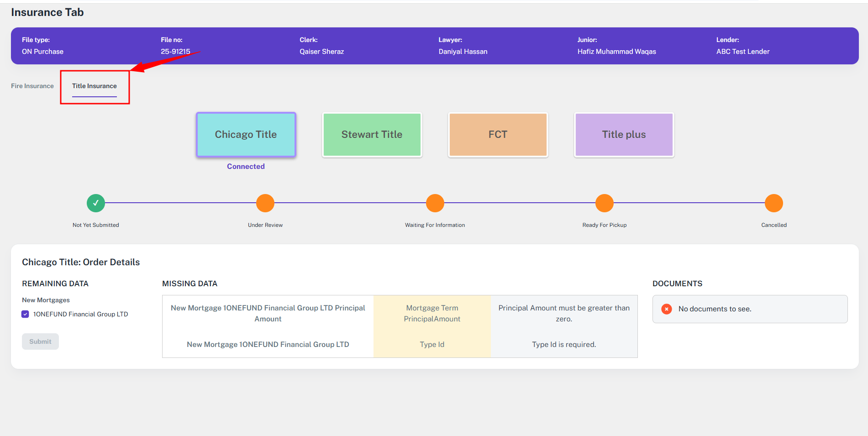The width and height of the screenshot is (868, 436).
Task: Click the No documents to see box
Action: click(x=750, y=309)
